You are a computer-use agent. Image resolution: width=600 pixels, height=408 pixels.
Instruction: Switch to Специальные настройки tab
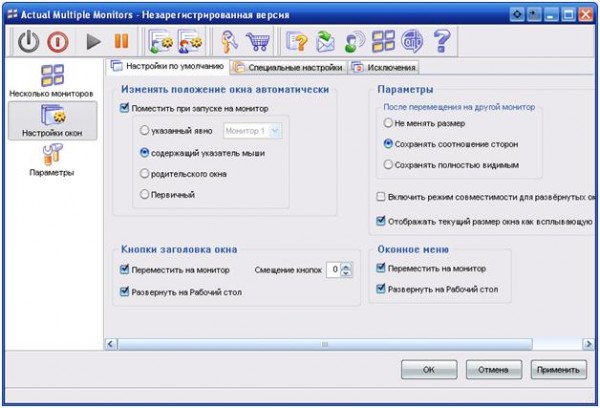(288, 67)
